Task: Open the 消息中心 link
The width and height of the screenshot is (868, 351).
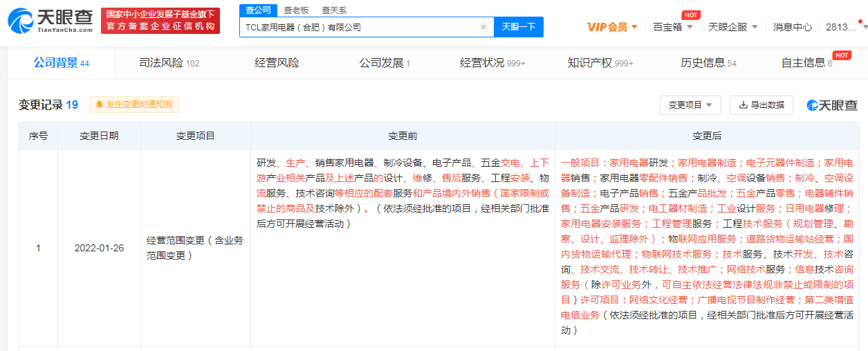Action: click(793, 27)
